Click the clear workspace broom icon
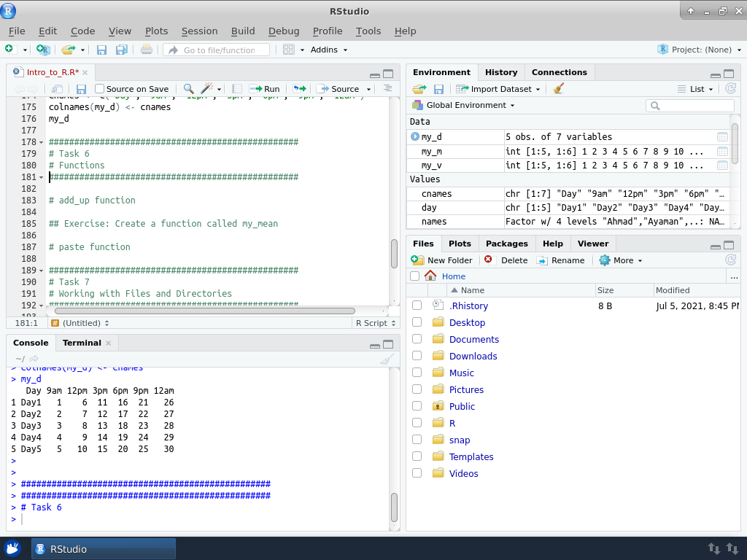Screen dimensions: 747x560 tap(559, 89)
